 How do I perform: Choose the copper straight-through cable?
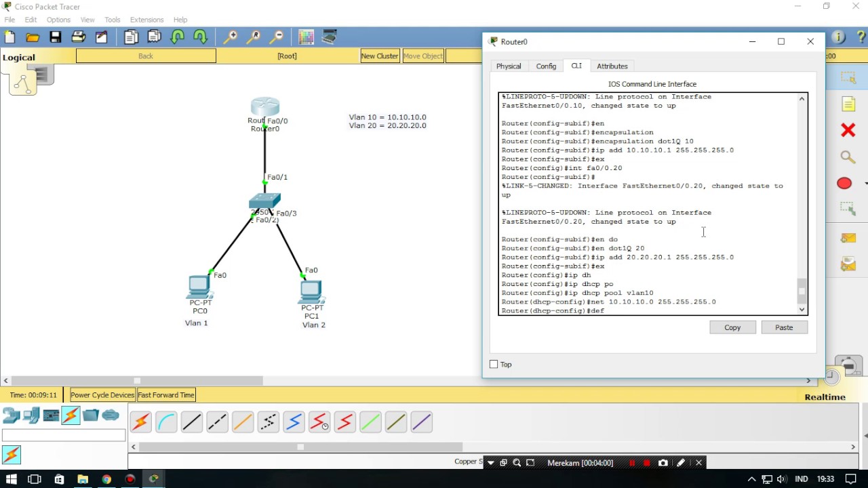[x=192, y=422]
